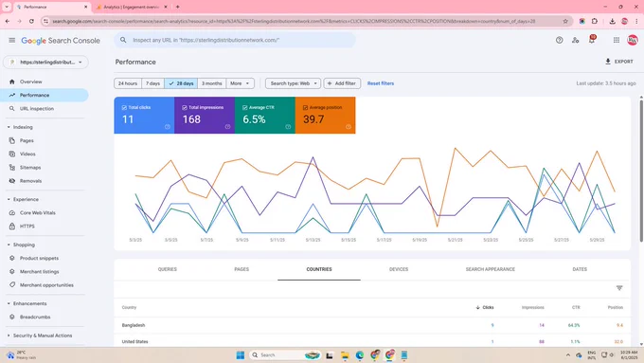Click the Total clicks info icon
The image size is (644, 363).
[168, 127]
